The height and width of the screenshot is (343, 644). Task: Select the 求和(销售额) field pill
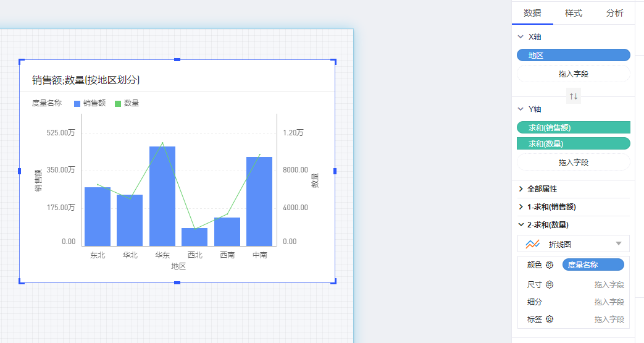pyautogui.click(x=573, y=128)
